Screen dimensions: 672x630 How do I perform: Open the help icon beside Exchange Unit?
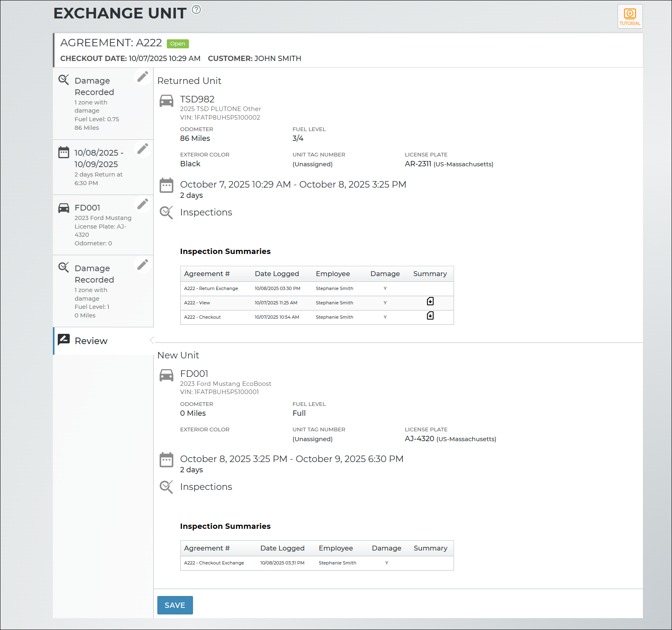pos(196,9)
